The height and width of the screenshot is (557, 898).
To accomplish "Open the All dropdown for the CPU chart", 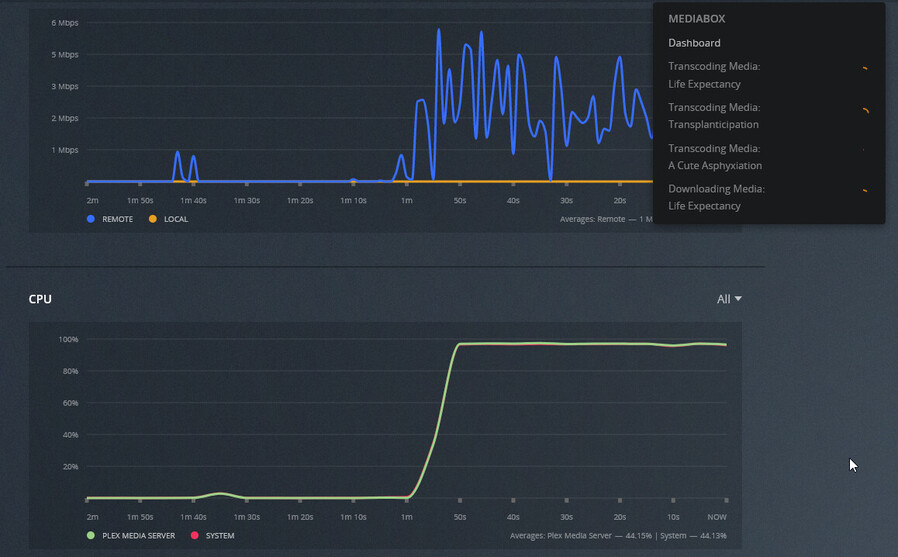I will (x=729, y=299).
